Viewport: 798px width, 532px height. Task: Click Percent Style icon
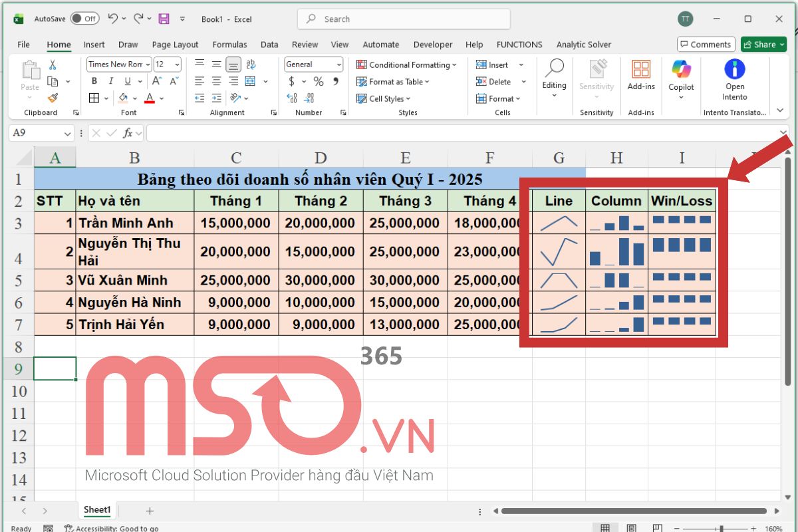pos(319,81)
